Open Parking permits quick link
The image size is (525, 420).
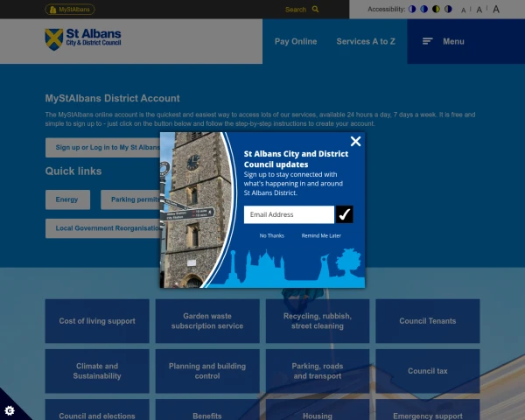(130, 199)
